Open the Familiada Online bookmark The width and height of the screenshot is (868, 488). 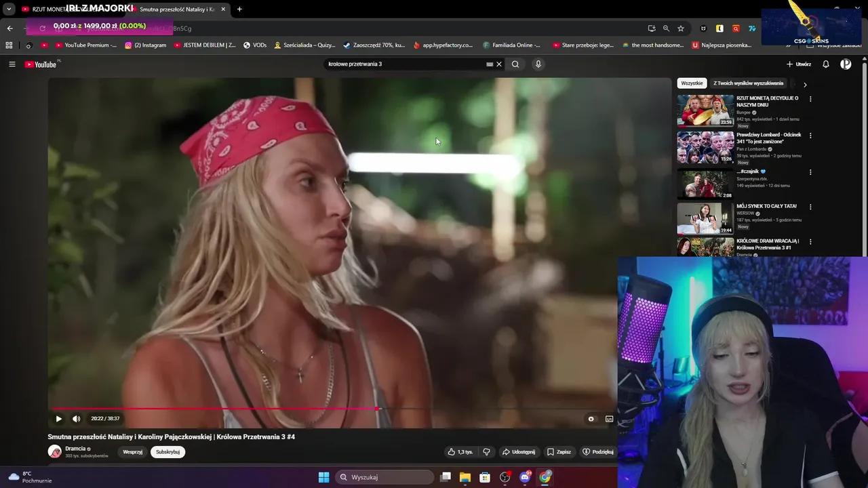pyautogui.click(x=512, y=45)
